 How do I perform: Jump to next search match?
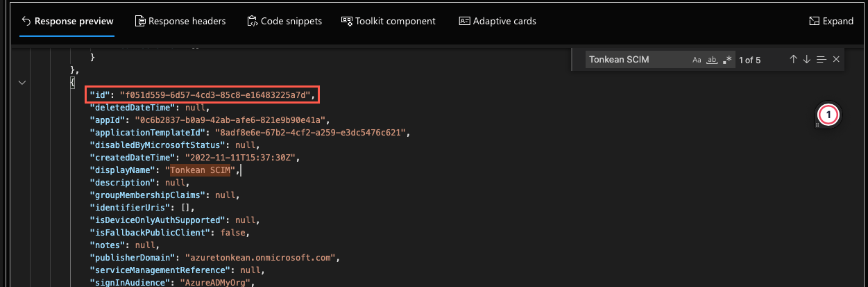(806, 60)
